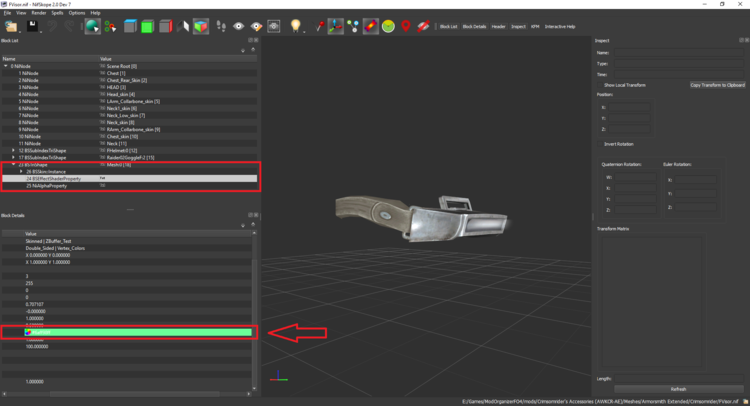The width and height of the screenshot is (750, 406).
Task: Switch to side view red-faced cube
Action: [x=165, y=26]
